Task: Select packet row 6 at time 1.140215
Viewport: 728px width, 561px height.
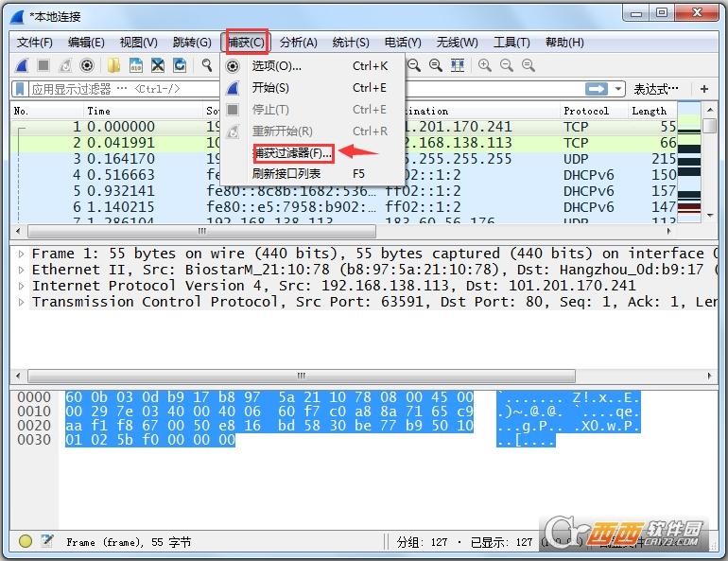Action: coord(343,206)
